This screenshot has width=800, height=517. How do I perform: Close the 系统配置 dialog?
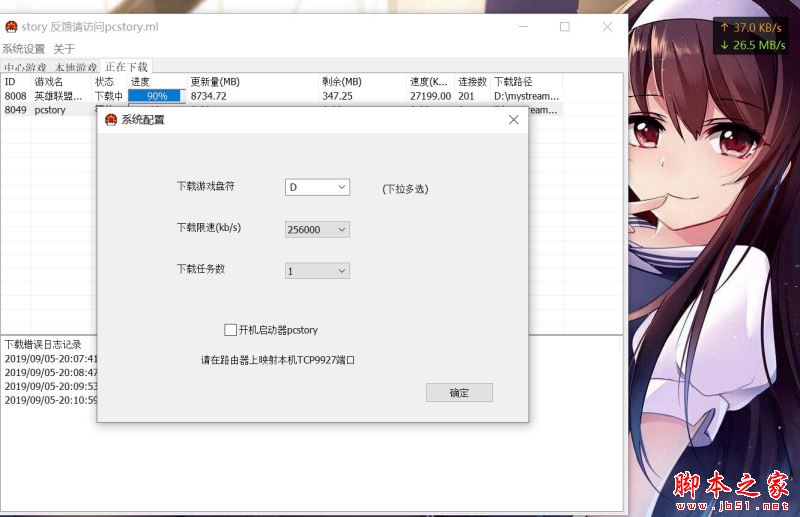[513, 119]
